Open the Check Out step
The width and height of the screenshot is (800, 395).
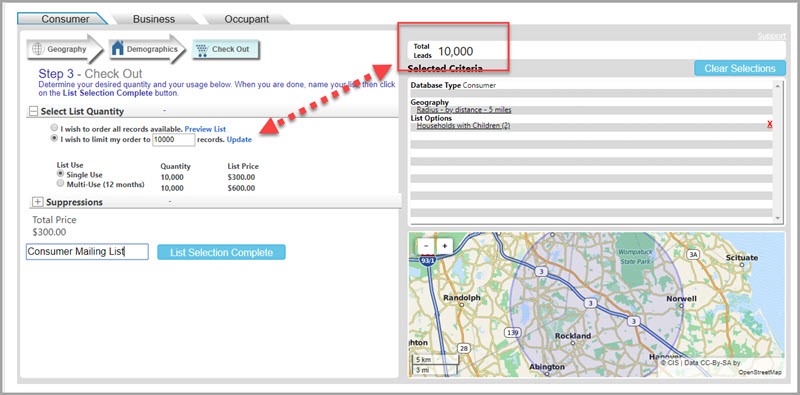(226, 50)
